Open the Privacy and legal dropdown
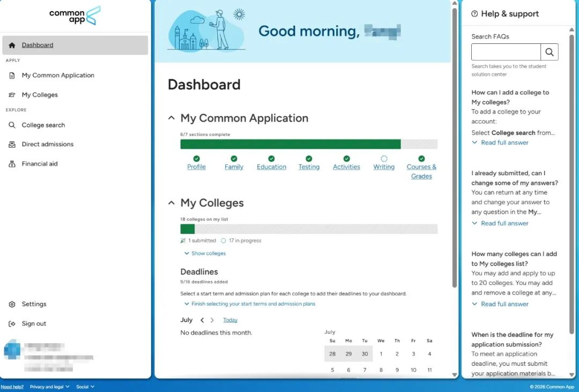Screen dimensions: 579x392 tap(49, 387)
